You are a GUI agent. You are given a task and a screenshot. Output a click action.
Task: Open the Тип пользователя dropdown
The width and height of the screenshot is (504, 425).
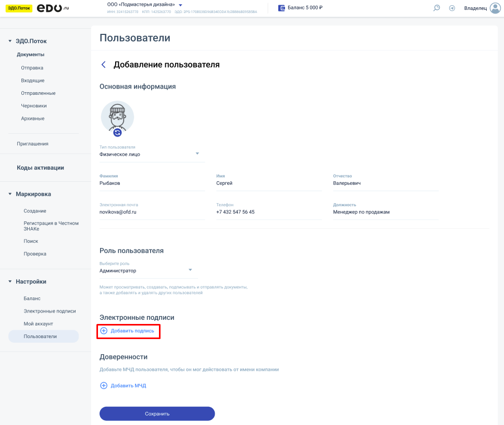pyautogui.click(x=197, y=154)
